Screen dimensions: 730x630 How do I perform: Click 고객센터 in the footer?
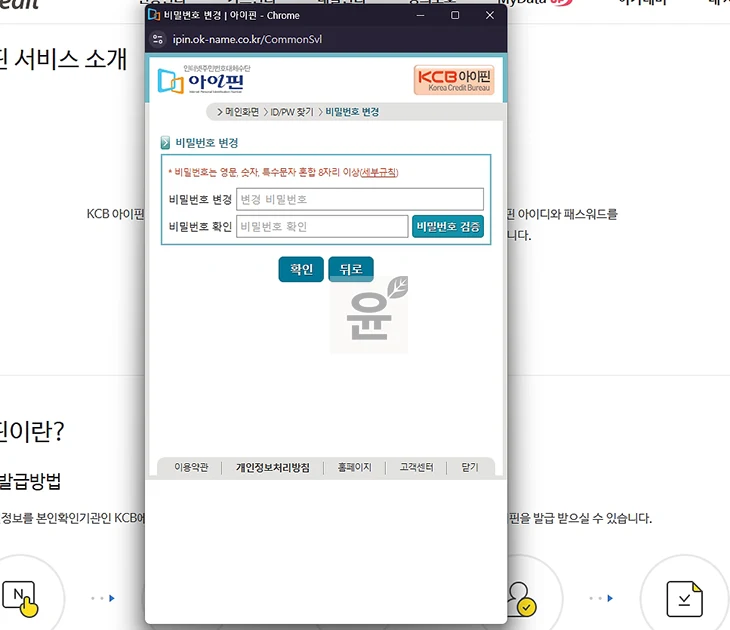(x=416, y=467)
